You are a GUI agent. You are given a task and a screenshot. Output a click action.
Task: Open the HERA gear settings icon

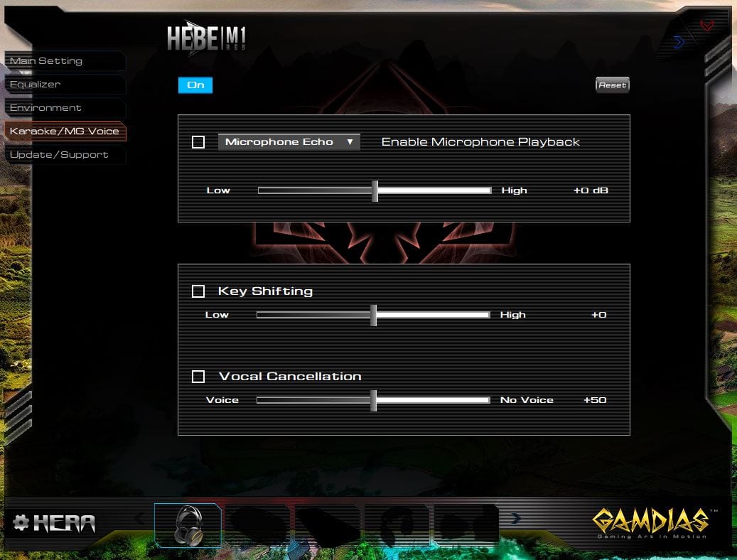(x=21, y=523)
